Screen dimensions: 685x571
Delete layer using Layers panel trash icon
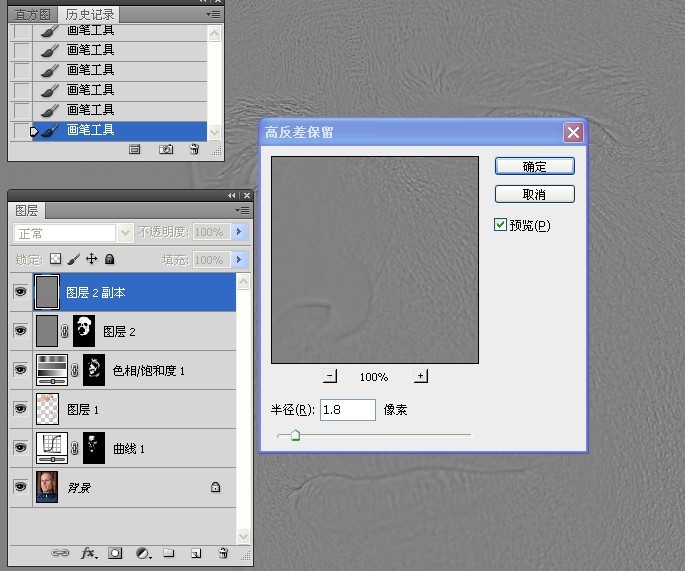coord(223,553)
